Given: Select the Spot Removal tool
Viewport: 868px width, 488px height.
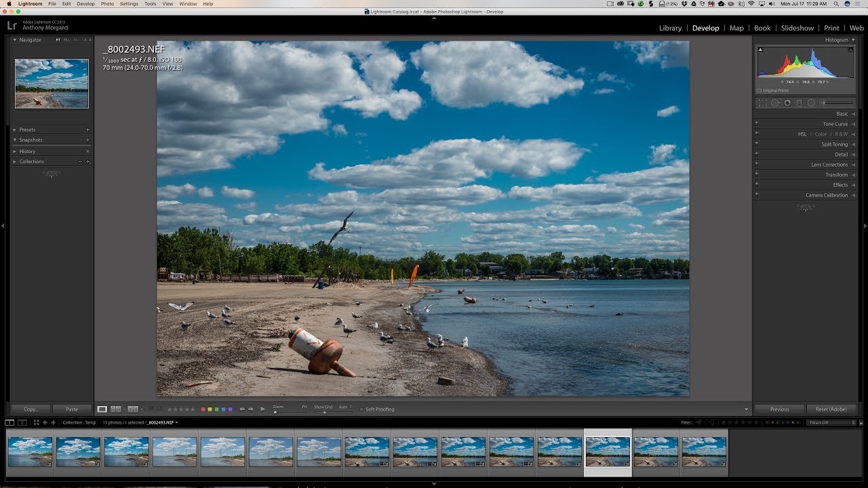Looking at the screenshot, I should coord(775,103).
